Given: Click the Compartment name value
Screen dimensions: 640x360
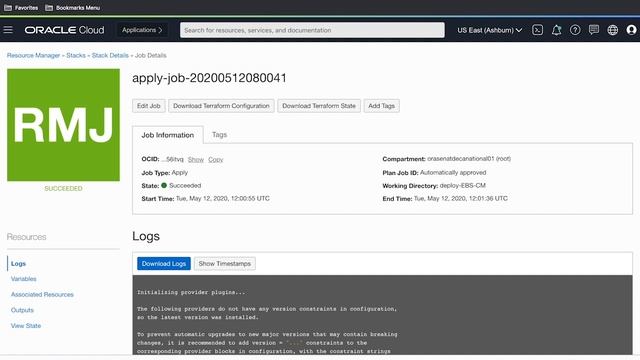Looking at the screenshot, I should 469,158.
